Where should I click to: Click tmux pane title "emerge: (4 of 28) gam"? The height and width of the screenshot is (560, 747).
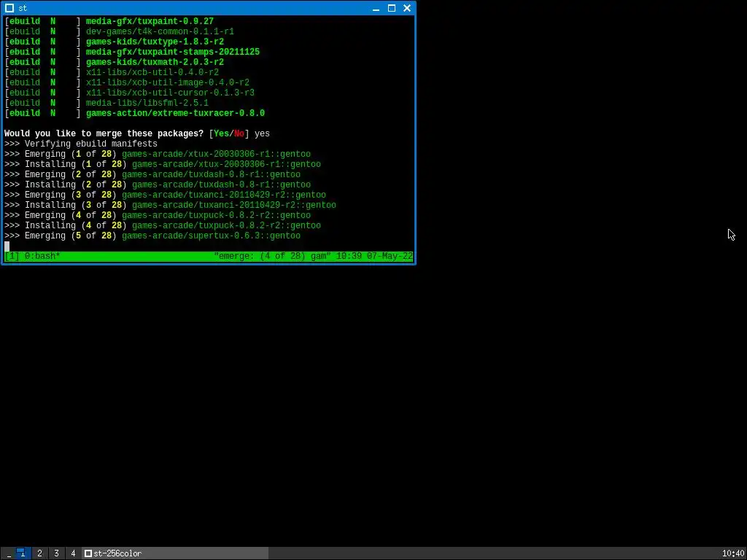point(273,256)
